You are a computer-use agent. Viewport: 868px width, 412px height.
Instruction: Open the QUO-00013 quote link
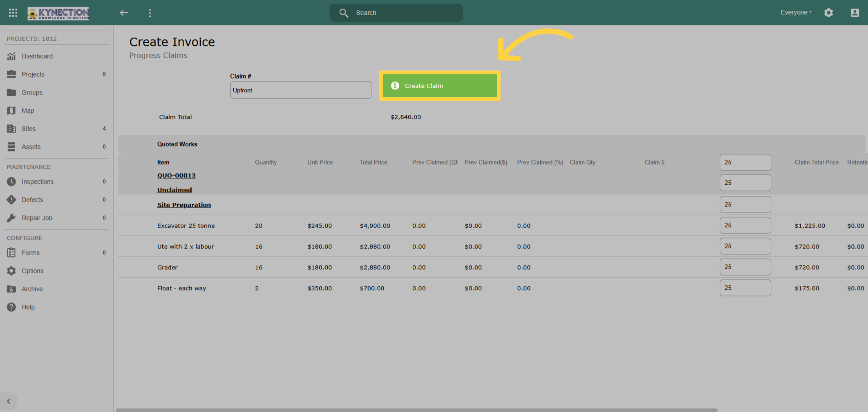pyautogui.click(x=176, y=176)
